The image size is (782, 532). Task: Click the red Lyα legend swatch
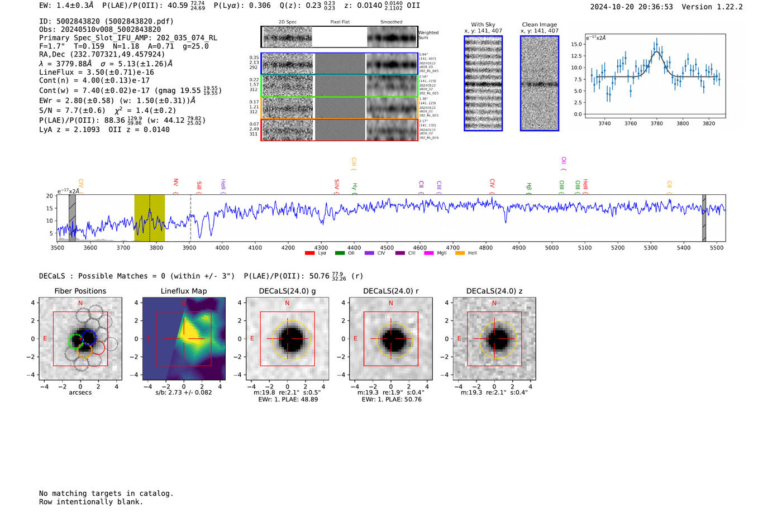(x=309, y=253)
